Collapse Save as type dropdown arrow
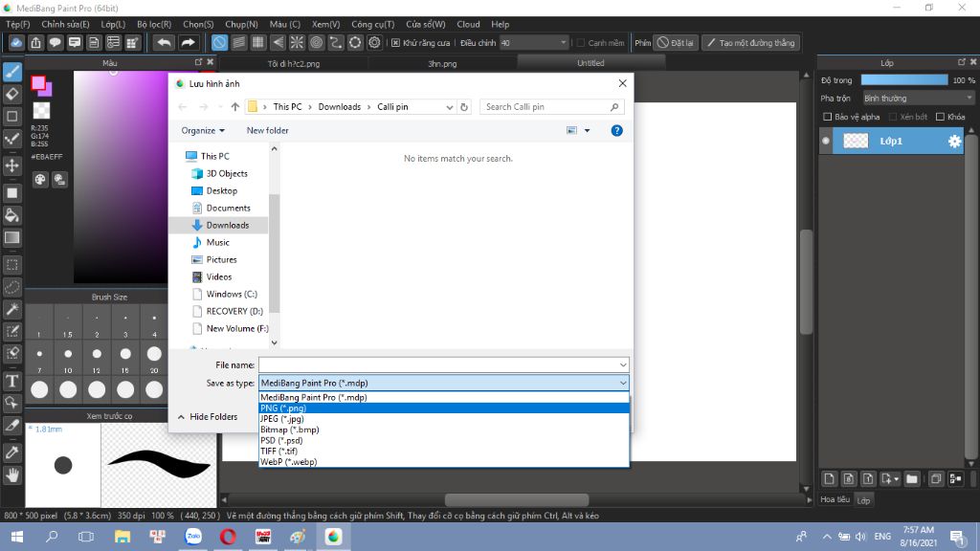The image size is (980, 551). (623, 383)
